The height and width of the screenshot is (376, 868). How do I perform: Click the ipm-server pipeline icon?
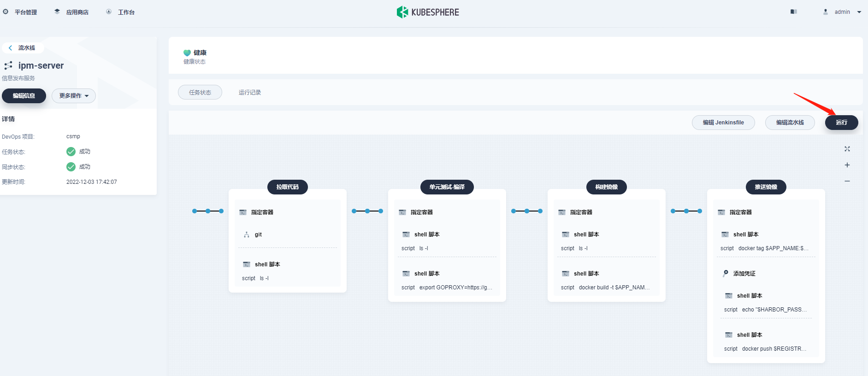tap(8, 65)
